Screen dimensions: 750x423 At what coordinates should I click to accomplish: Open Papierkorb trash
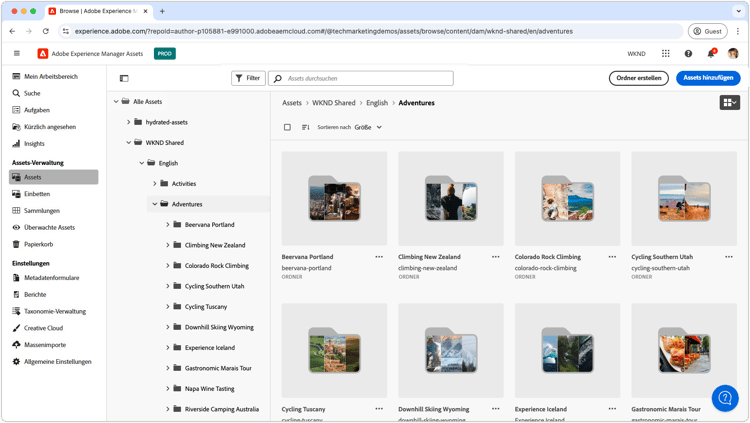32,244
